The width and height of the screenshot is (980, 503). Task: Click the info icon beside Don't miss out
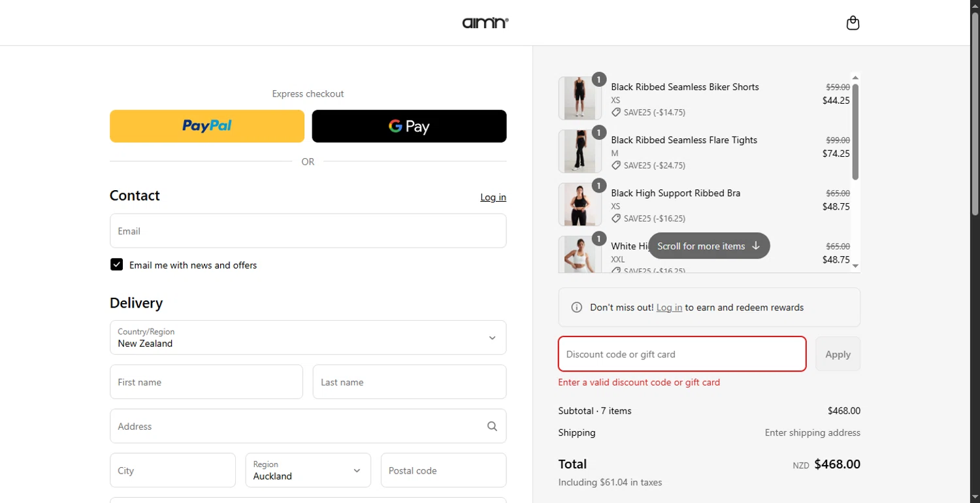[576, 308]
